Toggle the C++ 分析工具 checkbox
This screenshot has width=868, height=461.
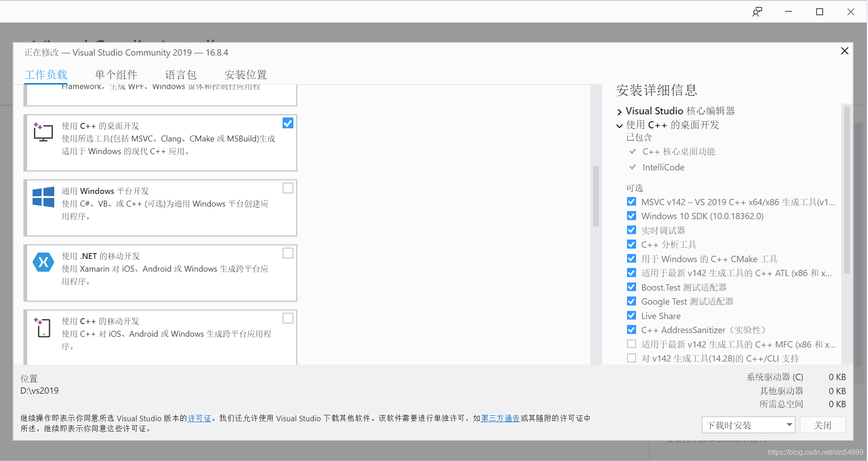click(x=632, y=244)
